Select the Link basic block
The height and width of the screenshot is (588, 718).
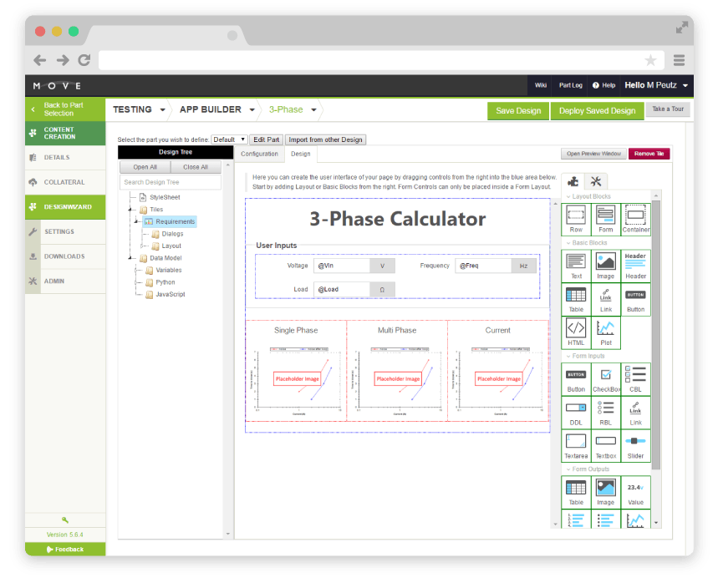(x=606, y=300)
